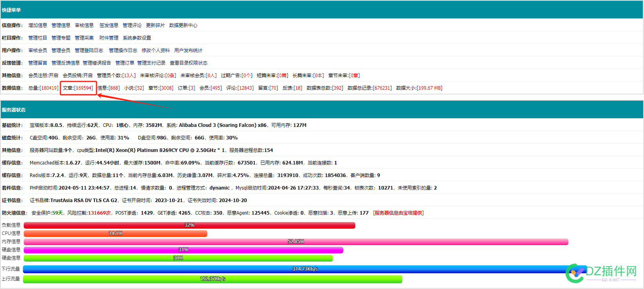
Task: Open the 签发信息 link
Action: tap(109, 25)
